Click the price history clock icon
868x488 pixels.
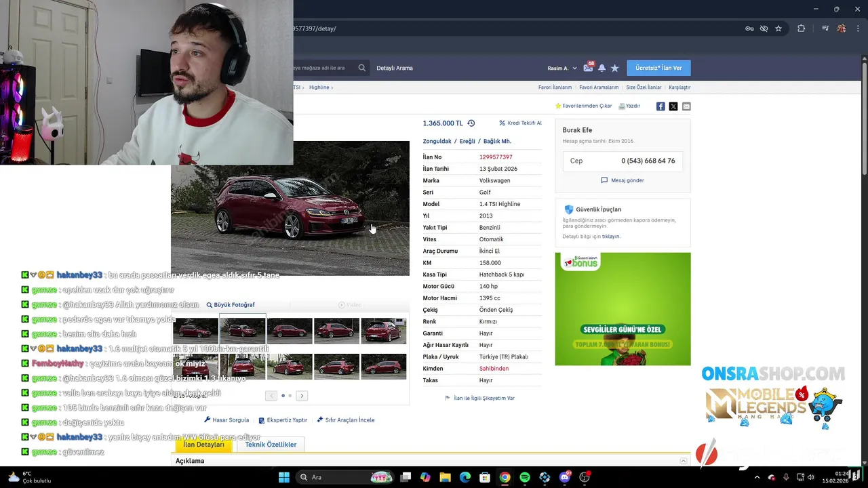[x=471, y=123]
